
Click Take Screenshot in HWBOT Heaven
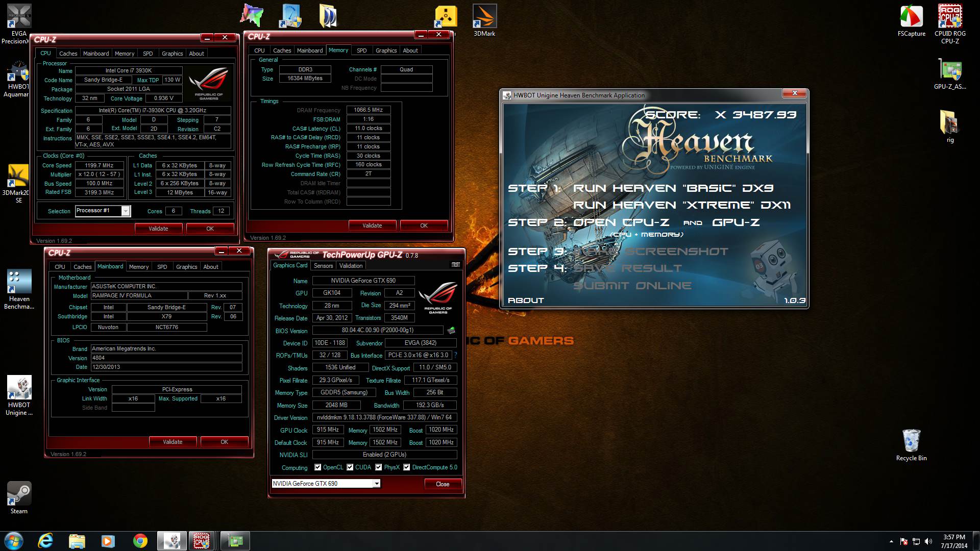pos(651,252)
